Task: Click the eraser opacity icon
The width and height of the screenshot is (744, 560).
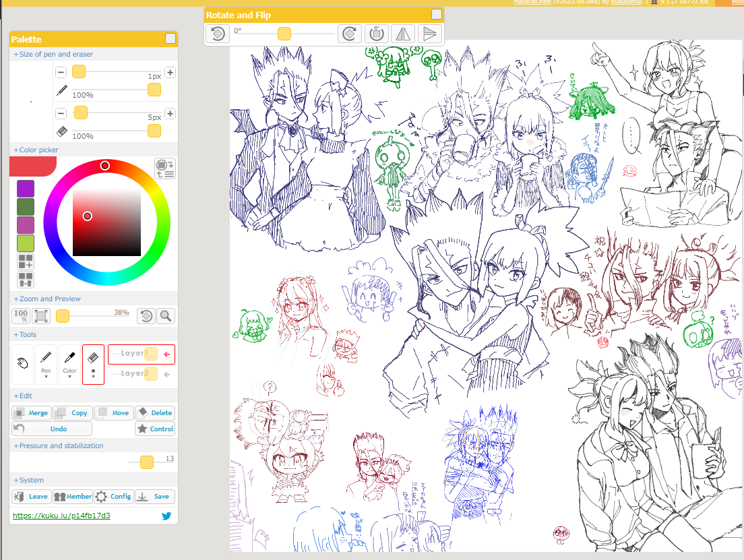Action: (x=62, y=131)
